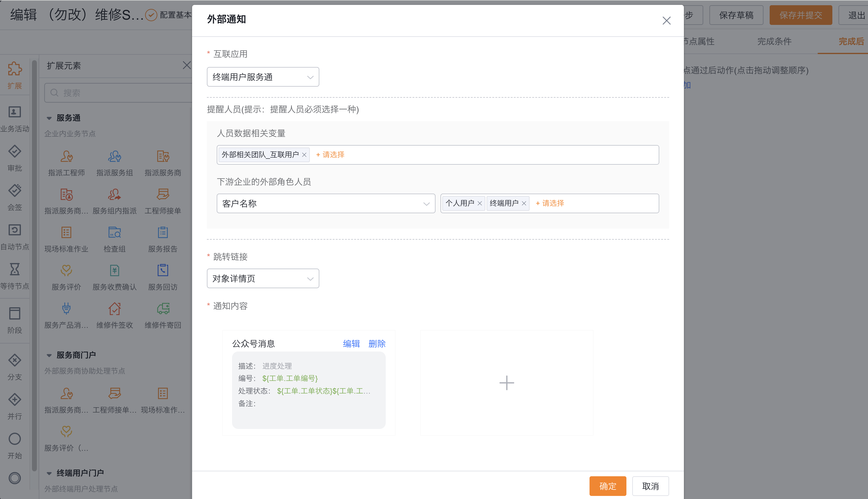This screenshot has height=499, width=868.
Task: Delete the 公众号消息 notification card
Action: 377,344
